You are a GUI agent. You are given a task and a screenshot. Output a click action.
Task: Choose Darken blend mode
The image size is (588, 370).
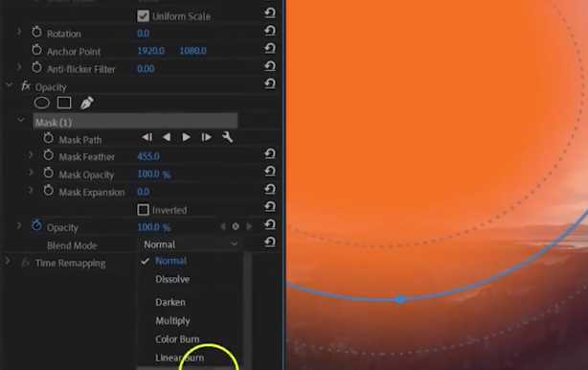pyautogui.click(x=170, y=302)
